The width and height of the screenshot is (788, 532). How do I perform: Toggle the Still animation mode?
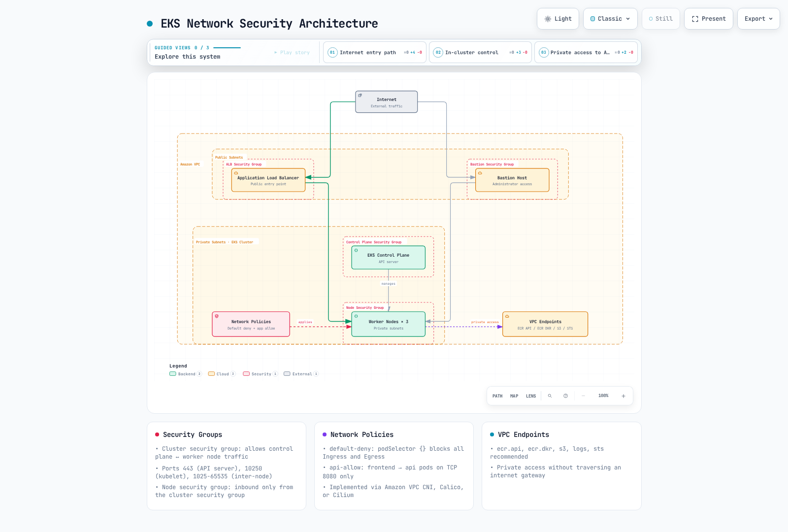click(x=661, y=19)
